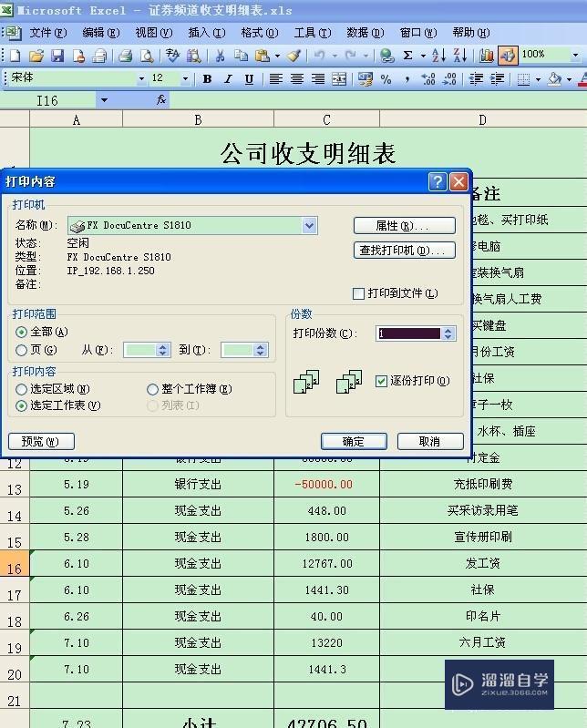Click the 打印份数 copies stepper arrows
The image size is (587, 728).
click(448, 333)
